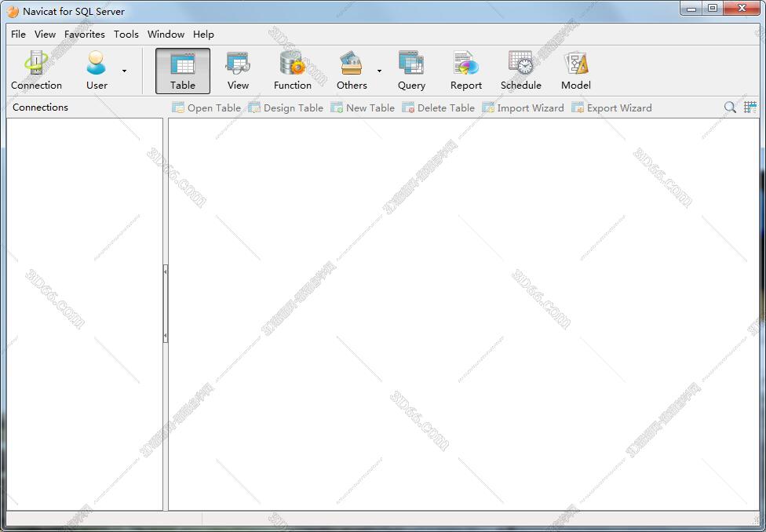The height and width of the screenshot is (532, 766).
Task: Click the Others toolbar icon
Action: click(x=352, y=71)
